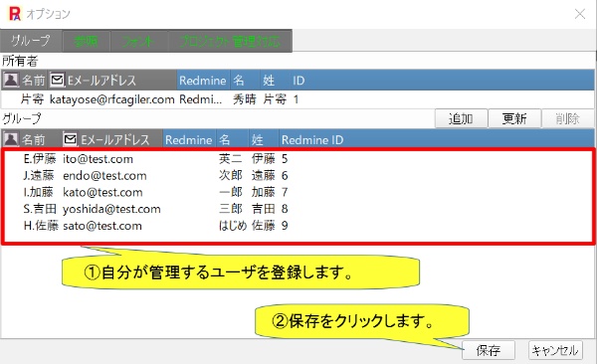Click the person icon in the 所有者 table header
The image size is (597, 364).
[x=11, y=80]
